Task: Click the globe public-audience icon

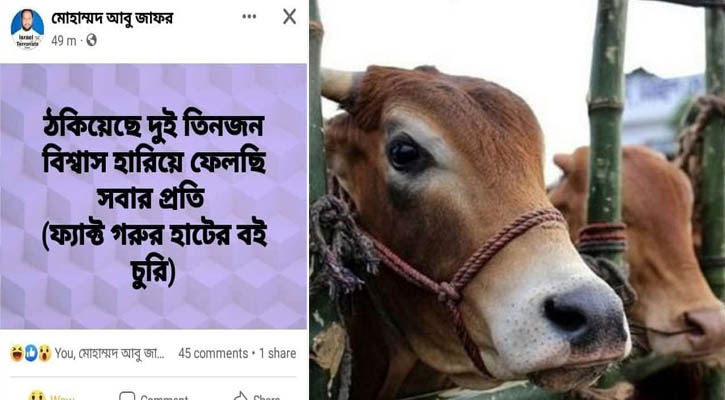Action: (x=92, y=40)
